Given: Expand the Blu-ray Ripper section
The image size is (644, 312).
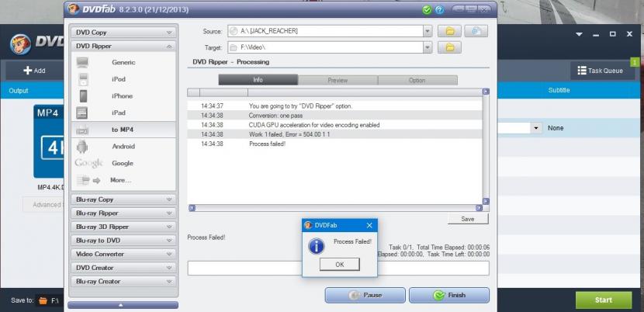Looking at the screenshot, I should [123, 213].
